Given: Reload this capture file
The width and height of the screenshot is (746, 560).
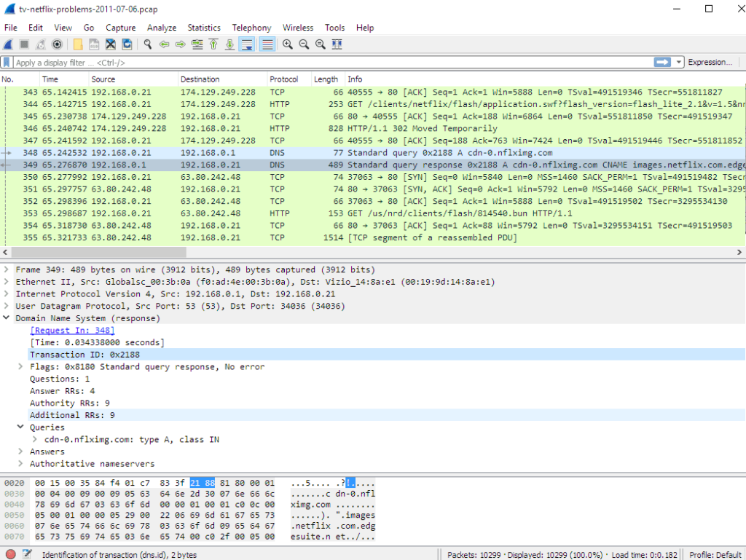Looking at the screenshot, I should [x=127, y=44].
